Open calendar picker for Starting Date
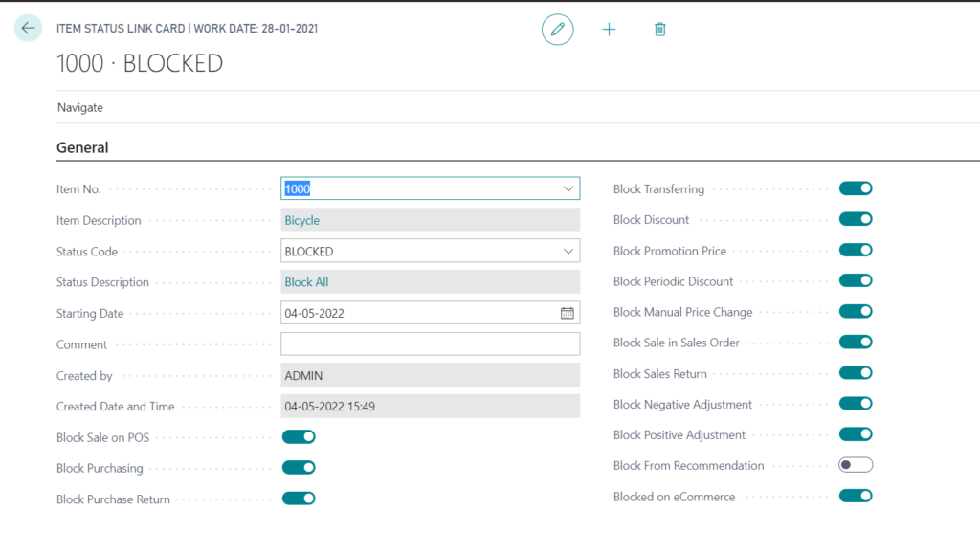The width and height of the screenshot is (980, 554). [x=567, y=313]
